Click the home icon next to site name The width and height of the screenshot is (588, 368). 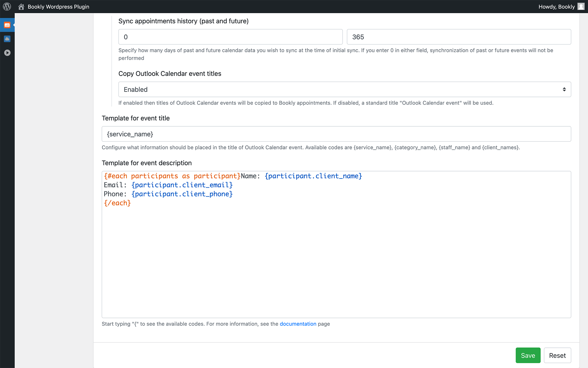tap(21, 6)
